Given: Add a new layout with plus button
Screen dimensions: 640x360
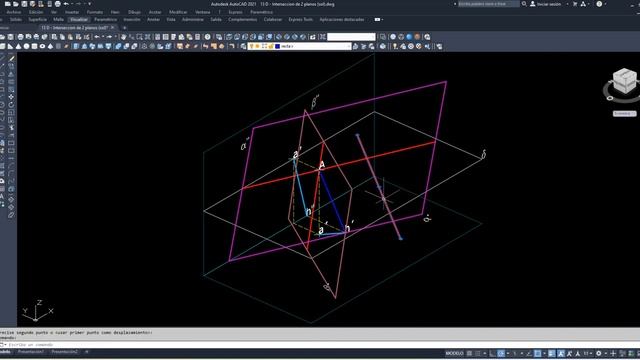Looking at the screenshot, I should point(87,352).
